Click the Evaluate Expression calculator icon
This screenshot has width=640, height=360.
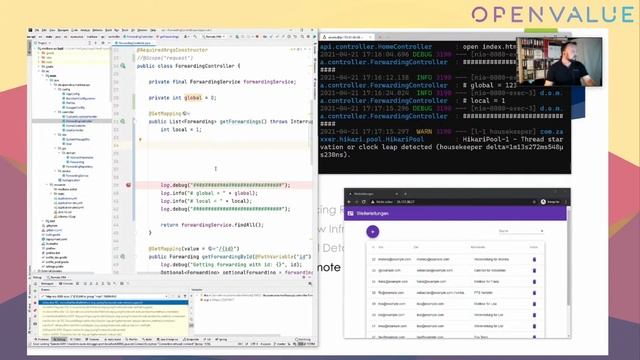pyautogui.click(x=121, y=284)
